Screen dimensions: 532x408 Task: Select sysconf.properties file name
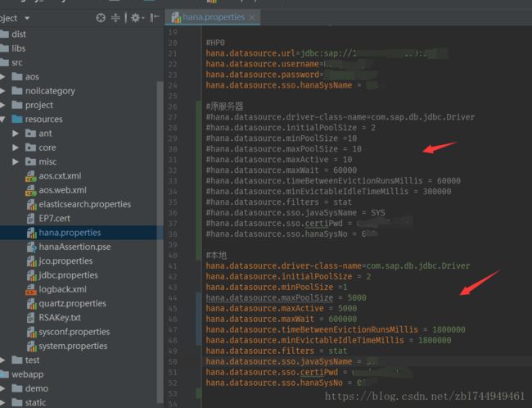74,332
